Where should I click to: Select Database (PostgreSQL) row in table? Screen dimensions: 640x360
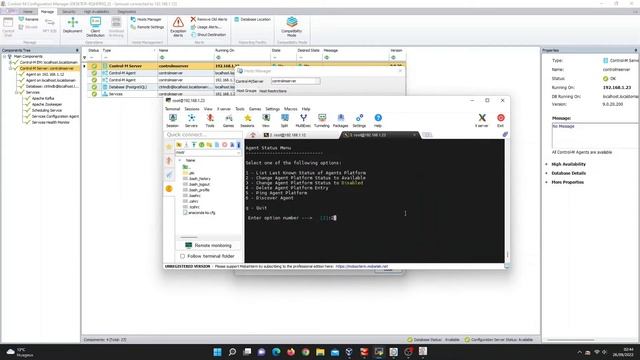pos(247,87)
